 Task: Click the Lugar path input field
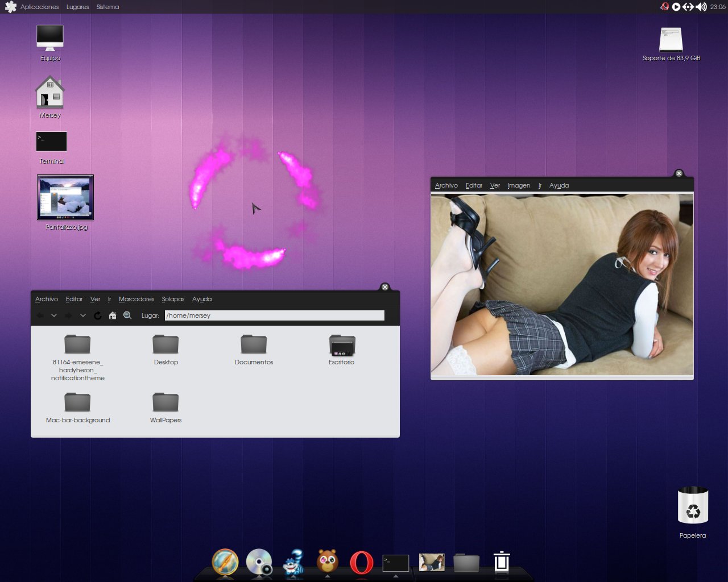point(274,315)
